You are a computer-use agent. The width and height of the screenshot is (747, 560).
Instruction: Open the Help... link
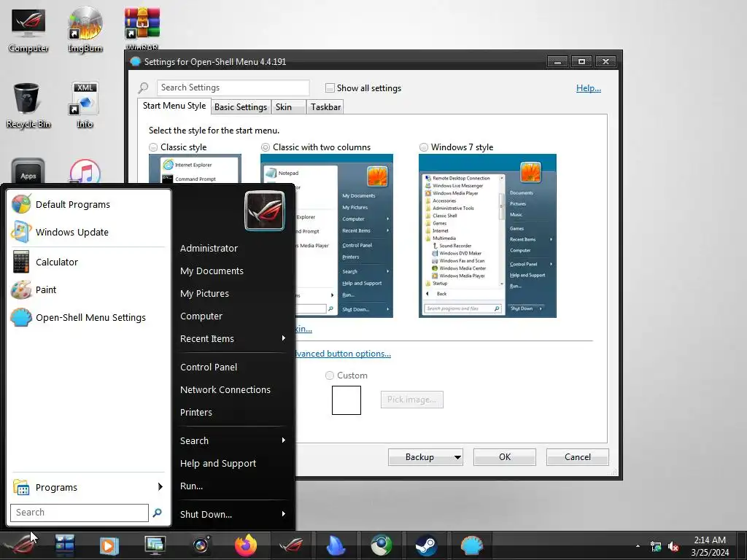pyautogui.click(x=589, y=87)
